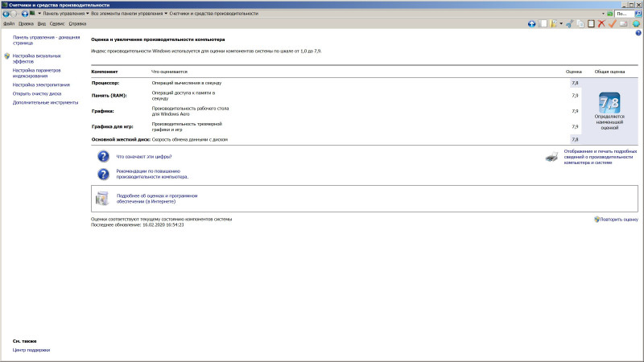Open the Справка menu

(x=77, y=24)
